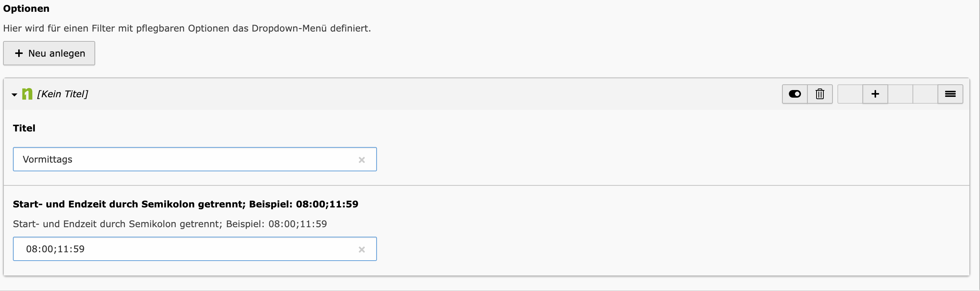Click the plus icon in the record toolbar
This screenshot has height=291, width=980.
point(875,94)
